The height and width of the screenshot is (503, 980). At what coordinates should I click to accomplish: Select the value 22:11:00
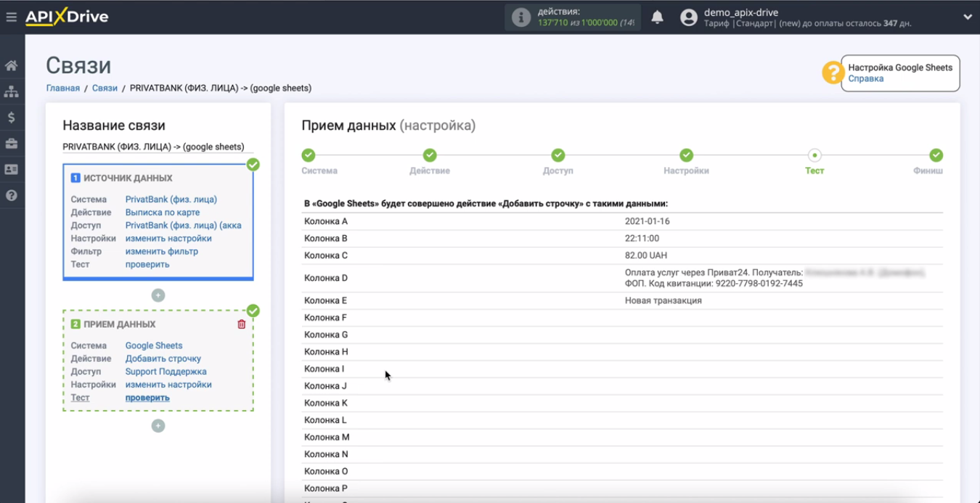click(x=642, y=238)
